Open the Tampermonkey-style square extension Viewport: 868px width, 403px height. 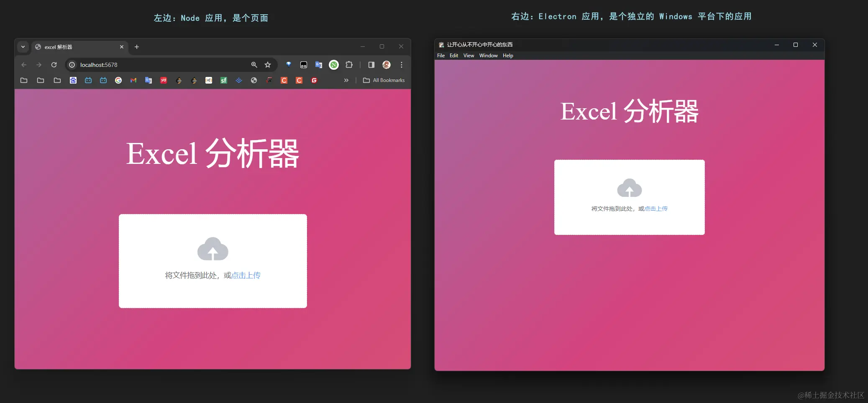click(x=304, y=65)
